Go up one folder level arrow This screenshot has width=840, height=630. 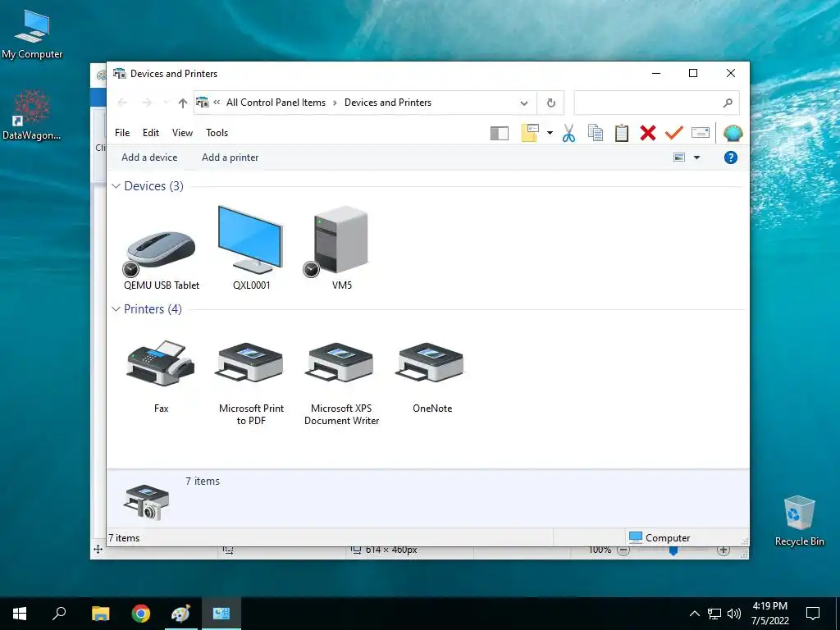[183, 103]
